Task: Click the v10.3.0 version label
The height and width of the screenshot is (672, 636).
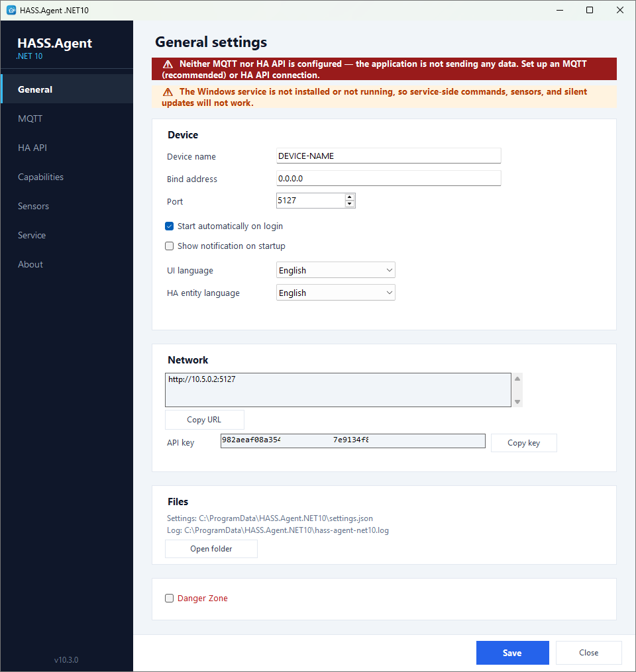Action: 66,660
